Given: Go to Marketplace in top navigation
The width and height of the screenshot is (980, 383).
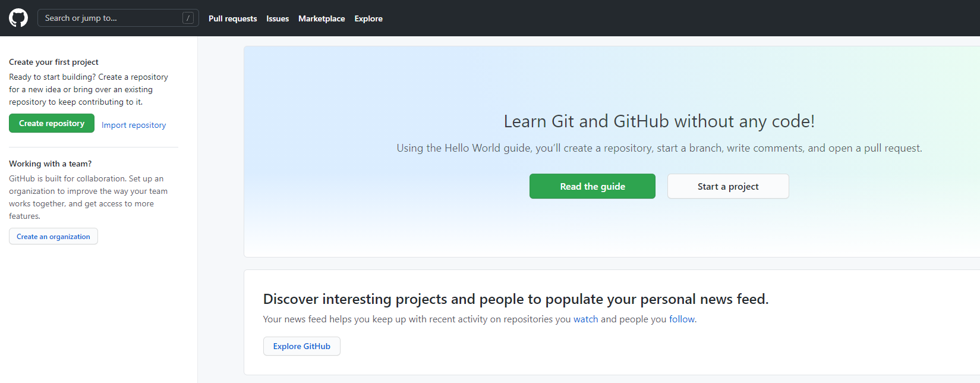Looking at the screenshot, I should click(322, 18).
